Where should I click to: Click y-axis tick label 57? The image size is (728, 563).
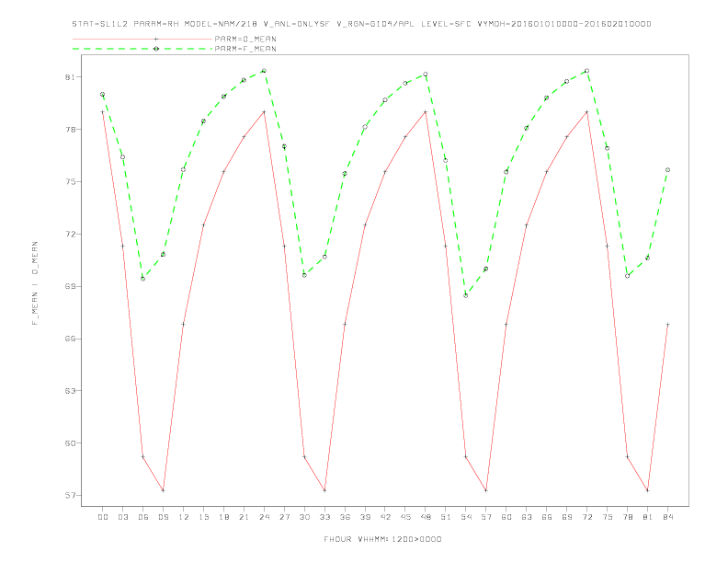[70, 496]
